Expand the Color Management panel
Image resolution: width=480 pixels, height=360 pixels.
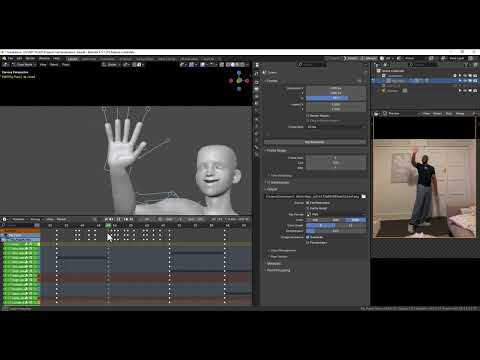click(283, 250)
